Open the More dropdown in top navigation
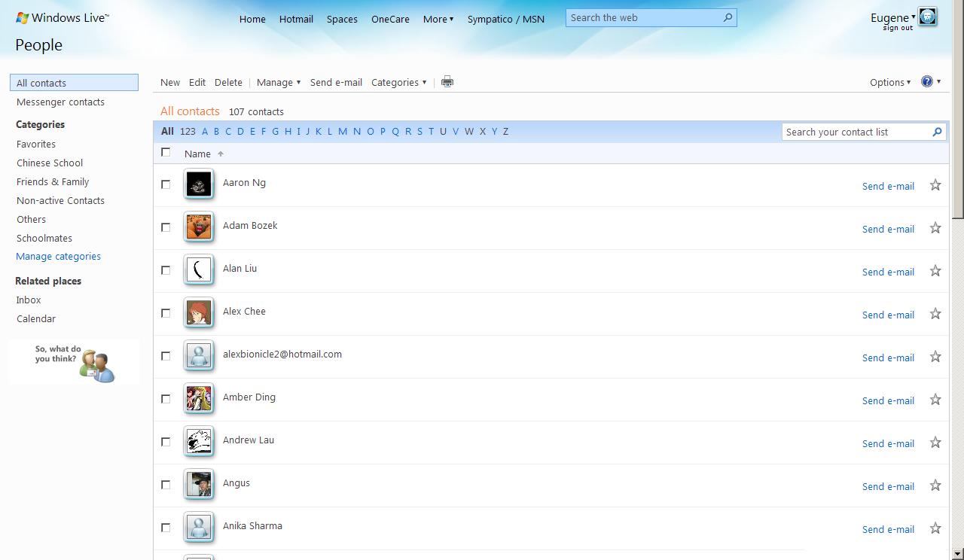The image size is (964, 560). (x=438, y=19)
